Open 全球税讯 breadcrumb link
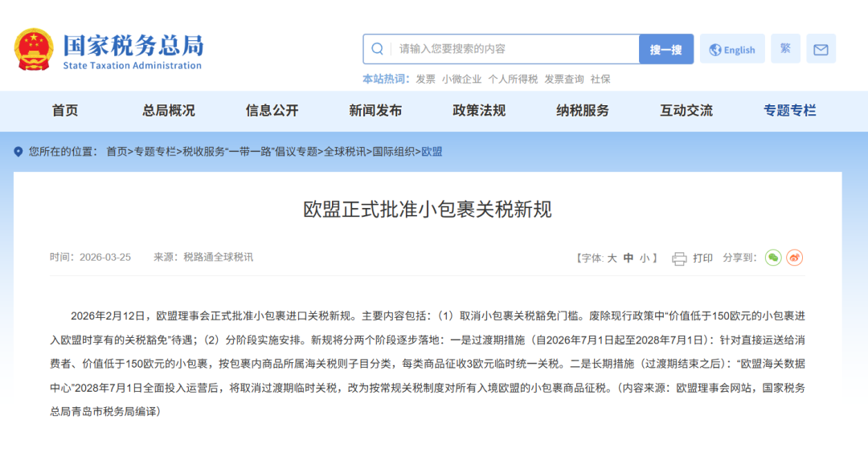 (x=344, y=152)
